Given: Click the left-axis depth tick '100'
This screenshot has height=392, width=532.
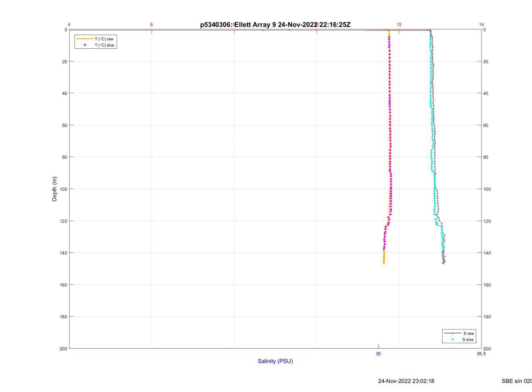Looking at the screenshot, I should pyautogui.click(x=63, y=189).
